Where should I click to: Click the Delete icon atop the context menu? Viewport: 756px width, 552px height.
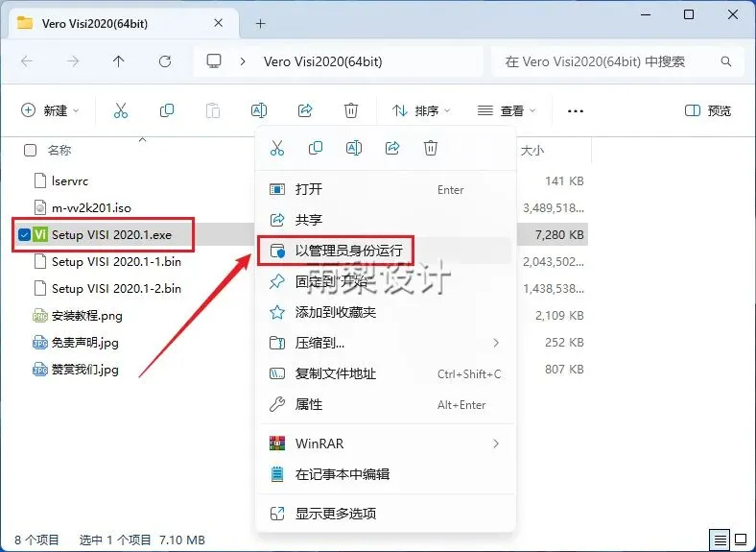tap(431, 148)
